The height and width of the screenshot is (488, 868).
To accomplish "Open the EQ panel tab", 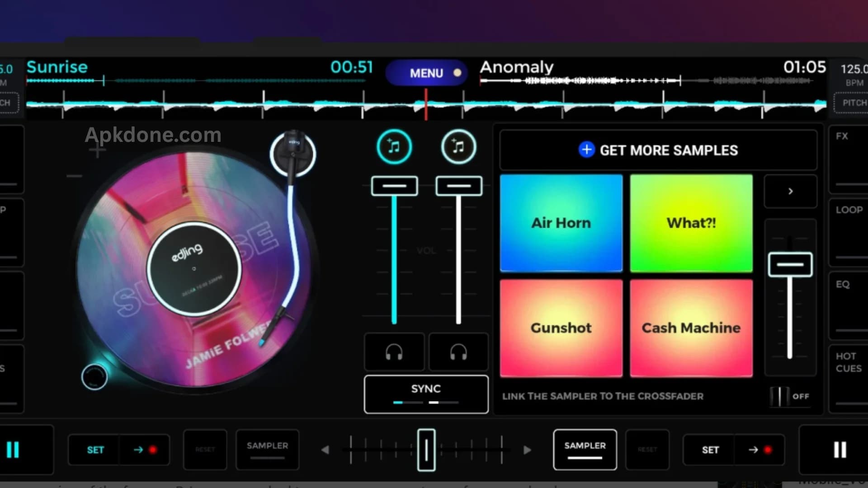I will (x=848, y=306).
